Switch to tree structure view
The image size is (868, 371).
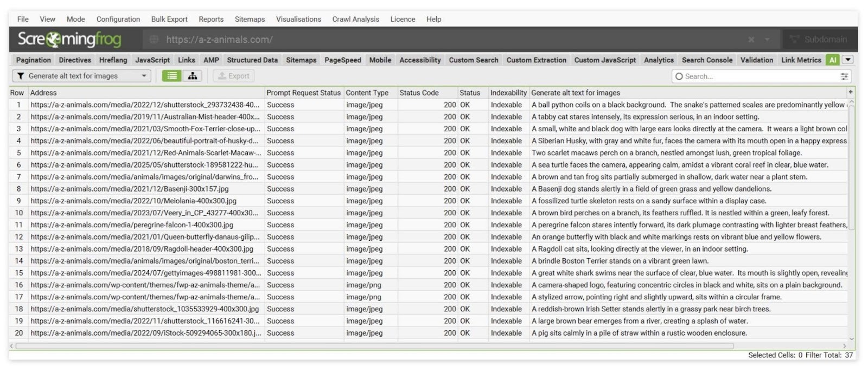[x=193, y=76]
